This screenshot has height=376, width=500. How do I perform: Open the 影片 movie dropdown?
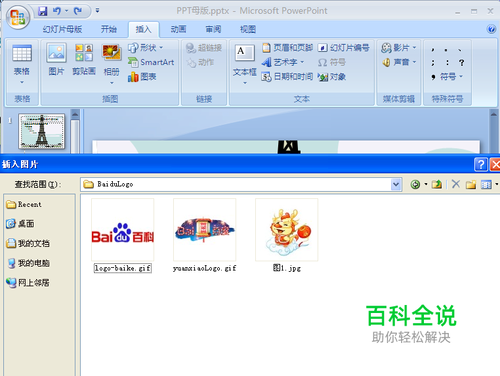(399, 48)
